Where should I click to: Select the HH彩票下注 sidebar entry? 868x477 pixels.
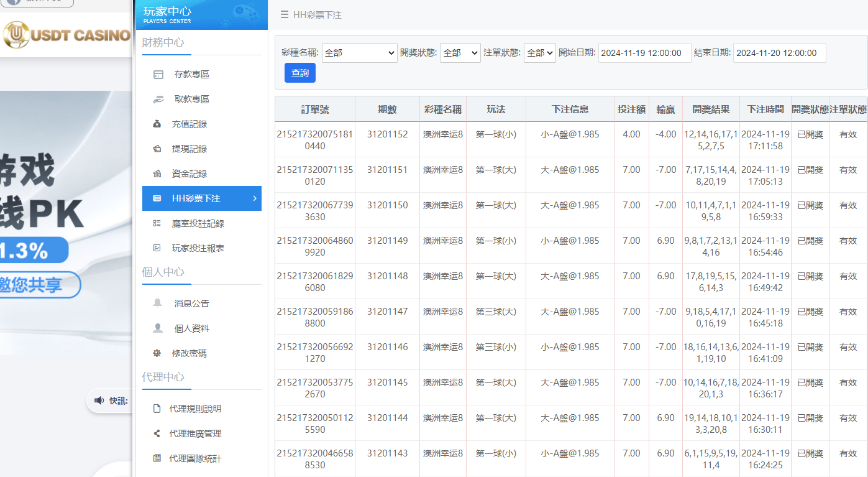pyautogui.click(x=199, y=198)
